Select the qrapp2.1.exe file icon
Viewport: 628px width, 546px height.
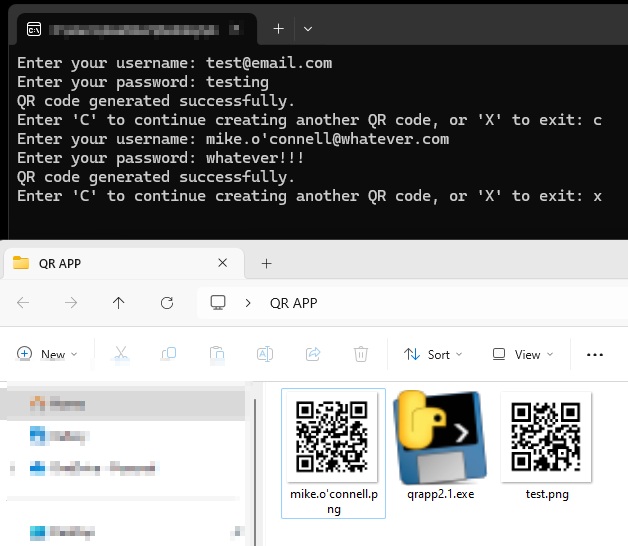coord(440,437)
